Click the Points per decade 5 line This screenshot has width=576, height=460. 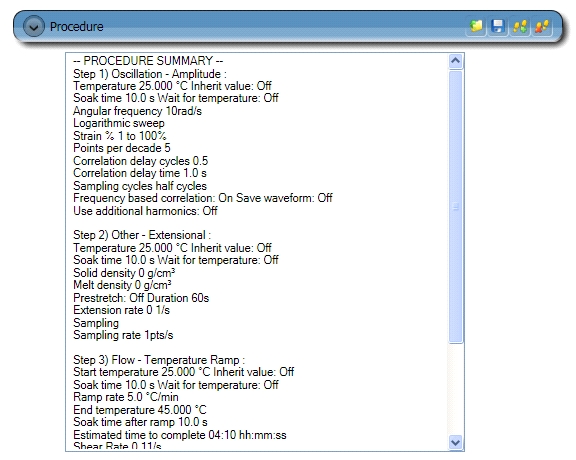click(122, 148)
